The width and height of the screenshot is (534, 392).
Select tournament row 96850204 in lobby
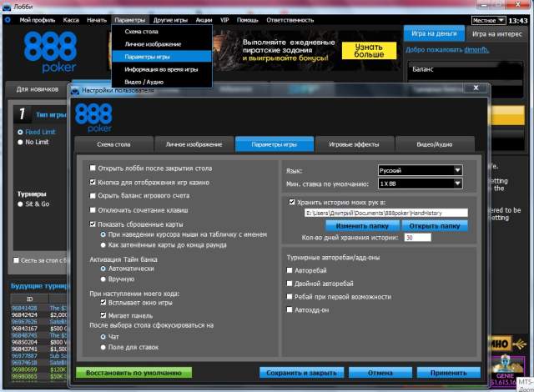[x=39, y=342]
